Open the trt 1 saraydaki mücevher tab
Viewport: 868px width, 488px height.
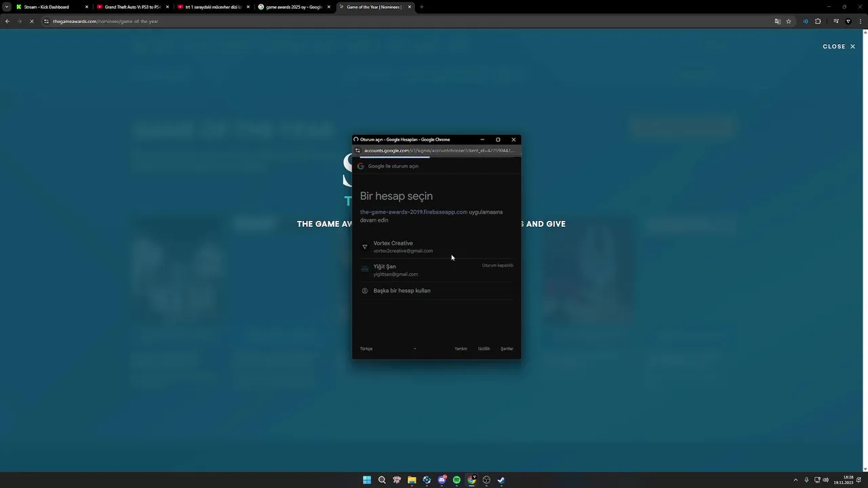pos(213,7)
